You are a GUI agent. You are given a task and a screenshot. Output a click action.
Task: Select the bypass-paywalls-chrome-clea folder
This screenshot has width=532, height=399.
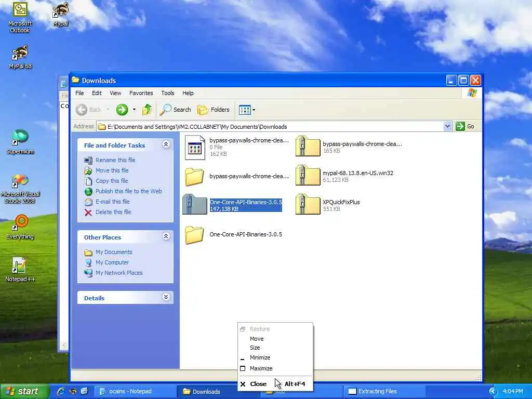[237, 177]
